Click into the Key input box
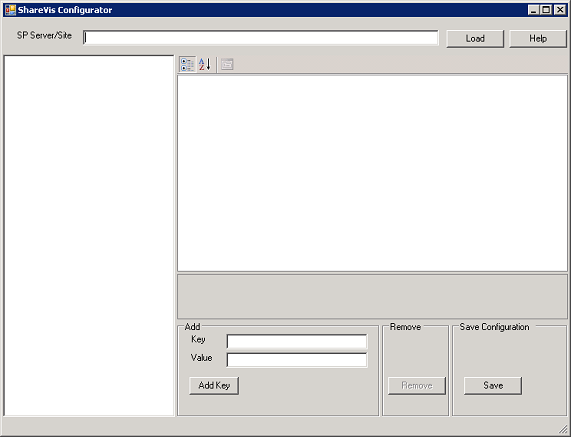The image size is (572, 438). pos(297,342)
